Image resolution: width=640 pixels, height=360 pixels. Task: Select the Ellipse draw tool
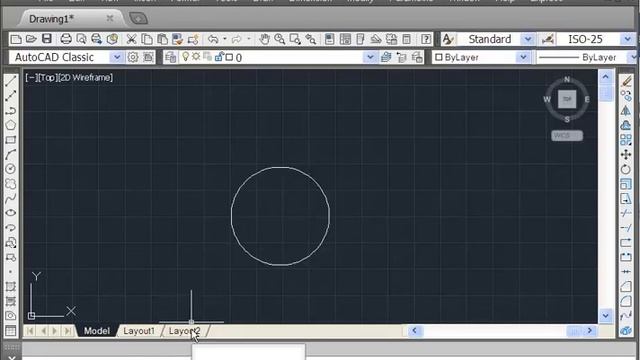click(x=11, y=213)
